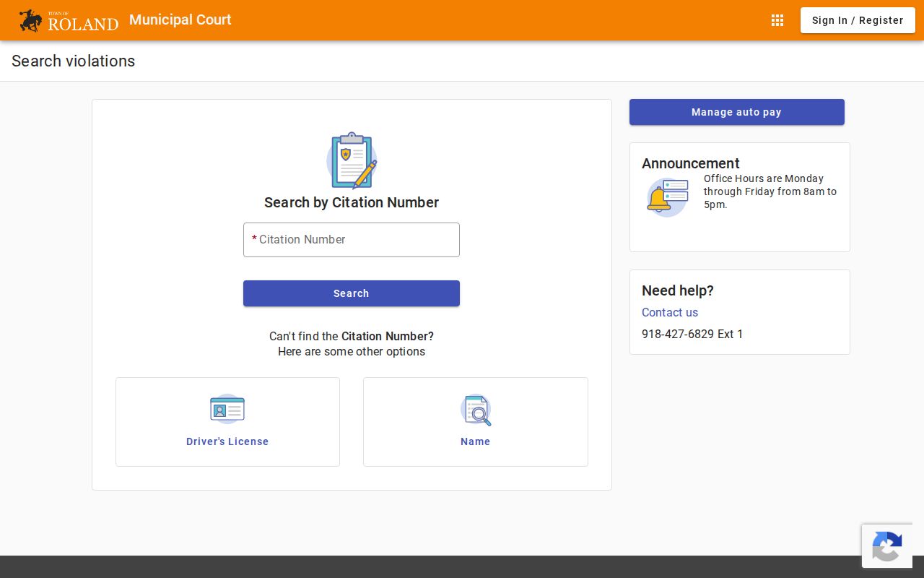Click the citation clipboard illustration icon
924x578 pixels.
(x=352, y=160)
